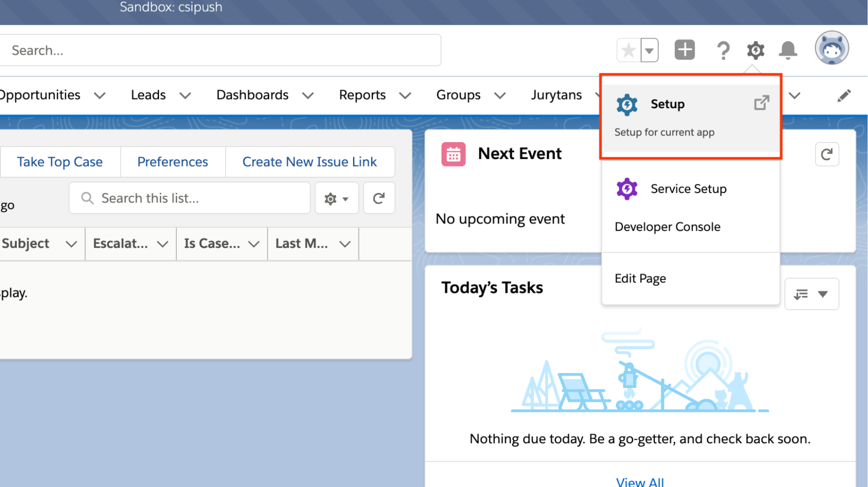Click the Create New Issue Link button

point(310,162)
